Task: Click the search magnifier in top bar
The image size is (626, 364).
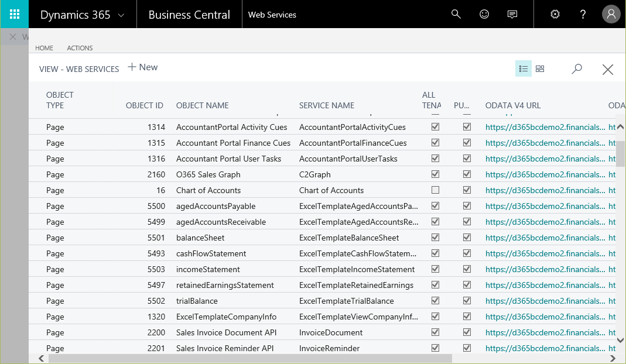Action: pos(456,15)
